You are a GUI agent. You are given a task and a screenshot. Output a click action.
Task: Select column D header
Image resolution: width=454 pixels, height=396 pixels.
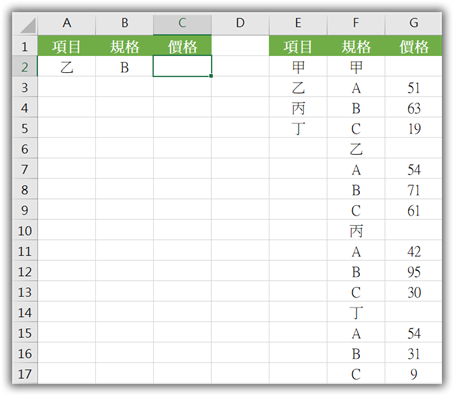tap(240, 23)
